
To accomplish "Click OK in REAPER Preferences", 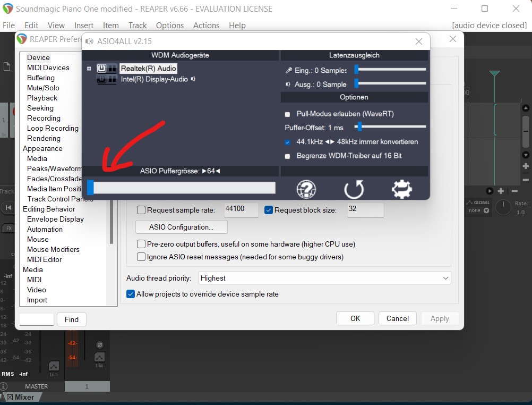I will [355, 318].
